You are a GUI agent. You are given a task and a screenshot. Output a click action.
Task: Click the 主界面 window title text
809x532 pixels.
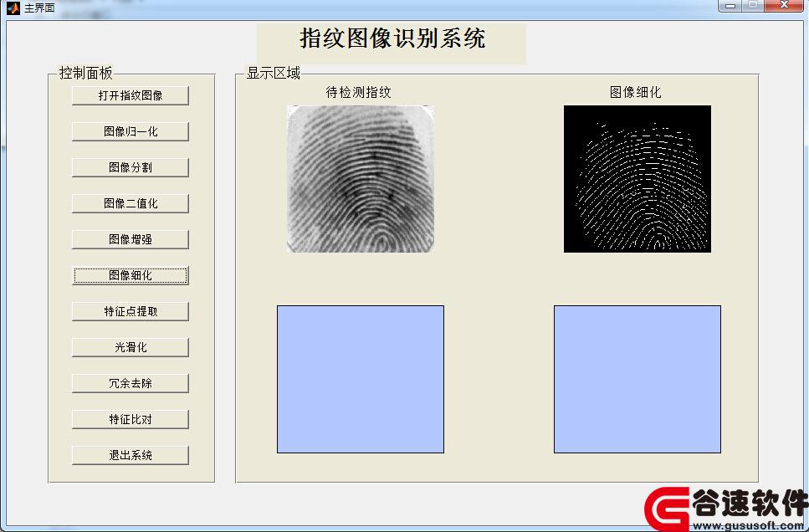[x=39, y=8]
